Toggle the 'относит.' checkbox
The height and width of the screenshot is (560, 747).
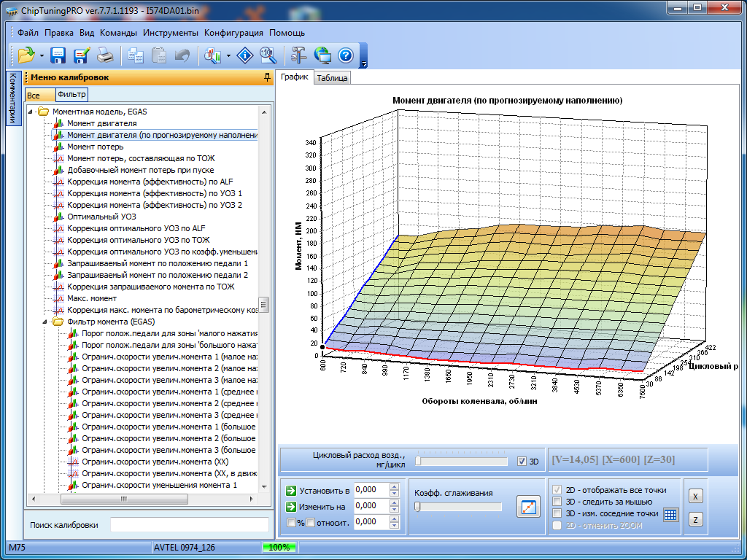[x=310, y=522]
